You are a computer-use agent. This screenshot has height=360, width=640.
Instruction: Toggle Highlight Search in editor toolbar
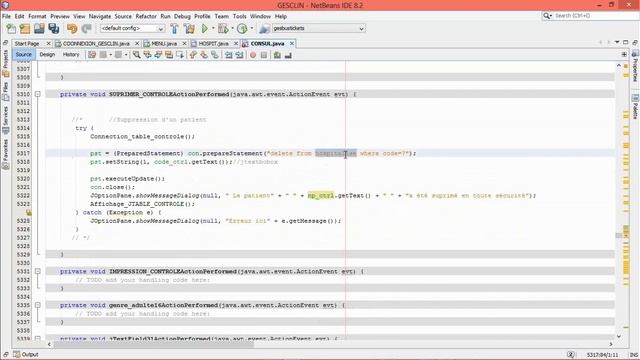[169, 55]
